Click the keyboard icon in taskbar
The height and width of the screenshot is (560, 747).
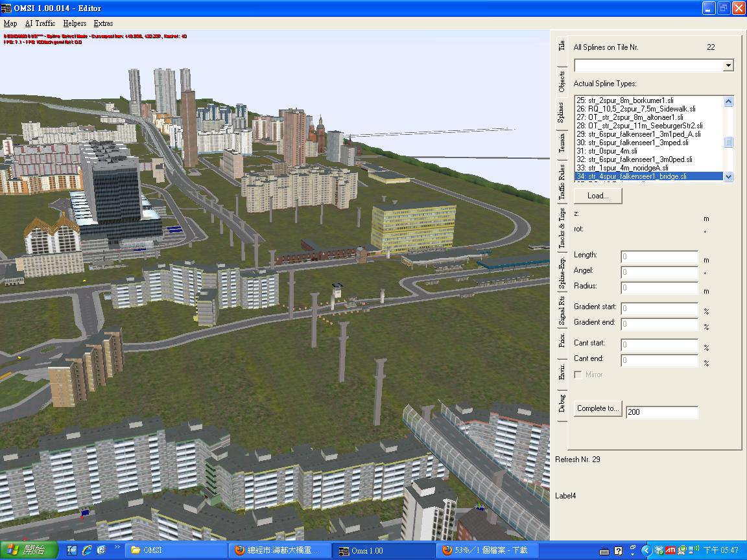[x=604, y=551]
